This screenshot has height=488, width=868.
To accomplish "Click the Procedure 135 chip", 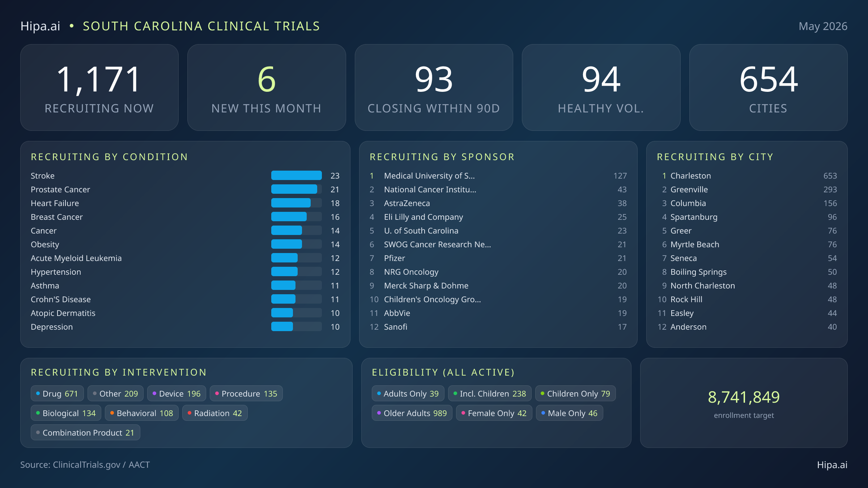I will (x=246, y=394).
